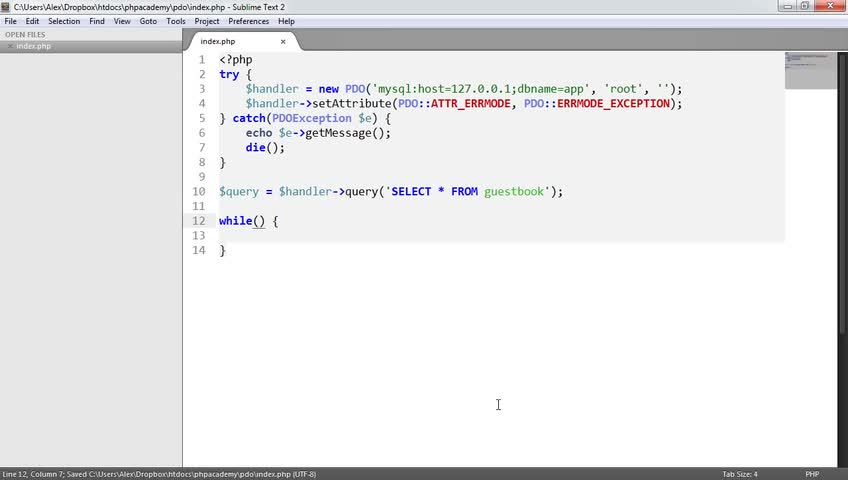848x480 pixels.
Task: Open the Tools menu
Action: point(176,21)
